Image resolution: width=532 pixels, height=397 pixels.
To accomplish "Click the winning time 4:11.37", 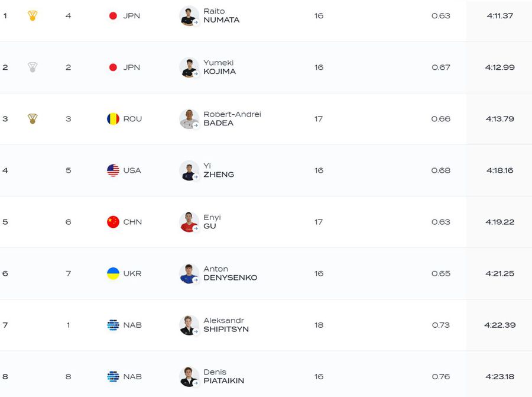I will 499,16.
